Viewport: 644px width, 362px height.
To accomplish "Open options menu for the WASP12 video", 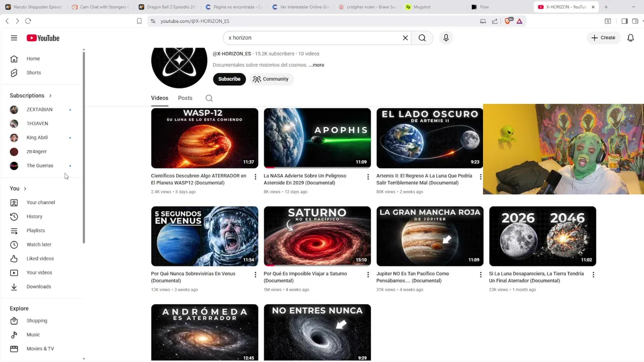I will pos(255,177).
